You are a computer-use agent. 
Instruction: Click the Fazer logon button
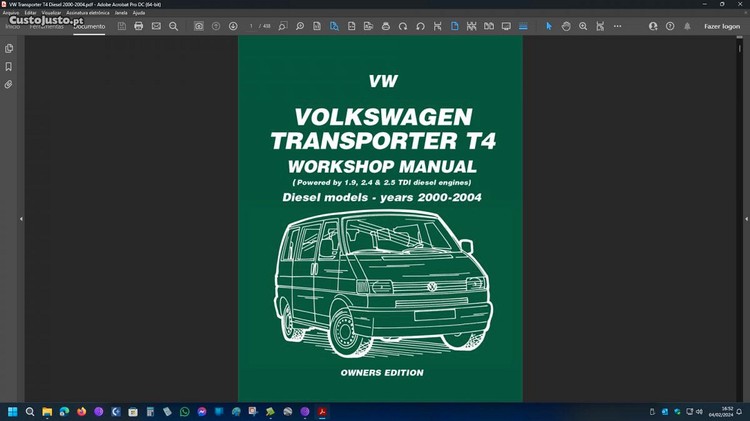(x=721, y=26)
